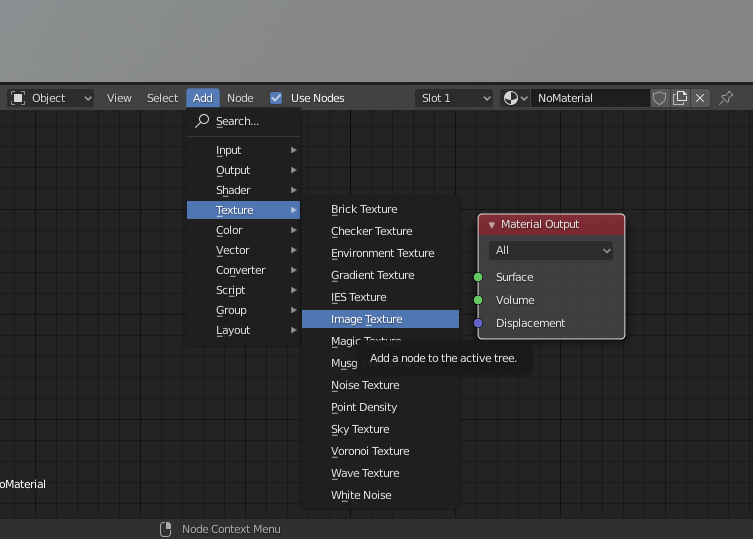Collapse the Material Output node triangle
This screenshot has height=539, width=753.
point(491,225)
